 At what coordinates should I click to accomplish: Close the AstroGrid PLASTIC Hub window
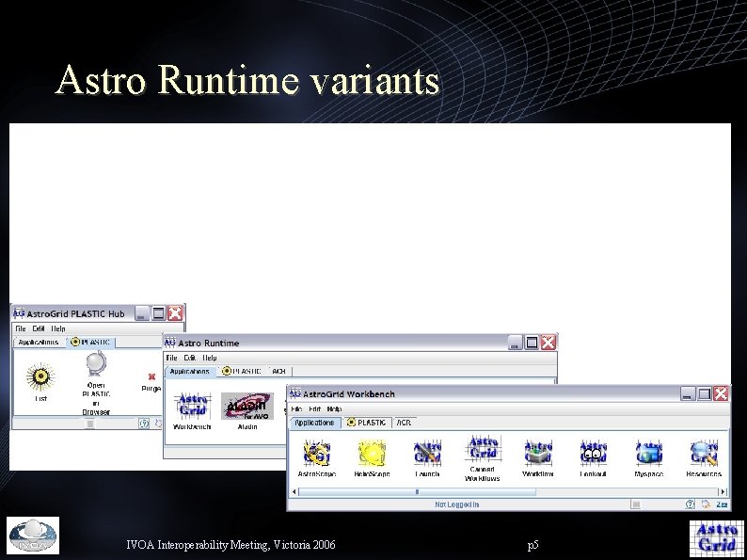[175, 313]
